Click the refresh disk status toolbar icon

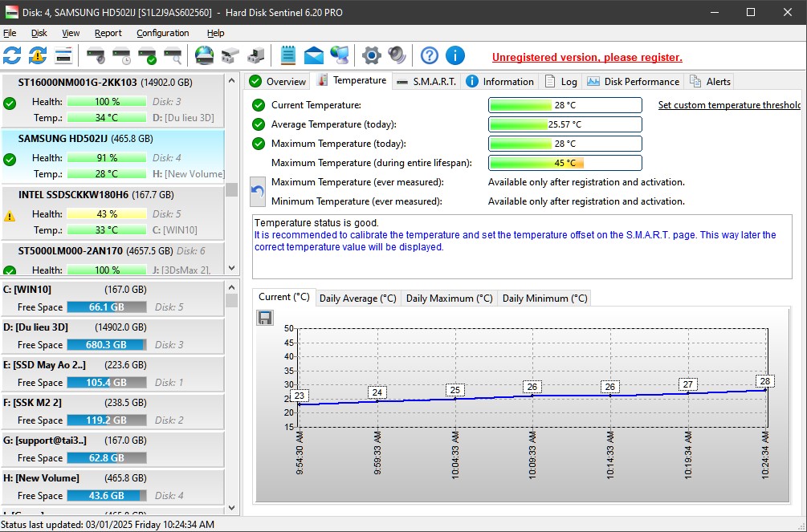[12, 55]
